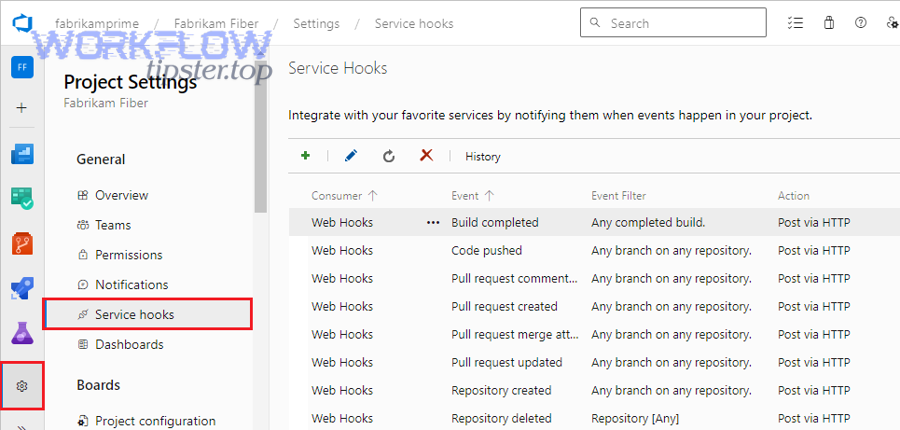Open the Help question mark icon

pyautogui.click(x=860, y=24)
